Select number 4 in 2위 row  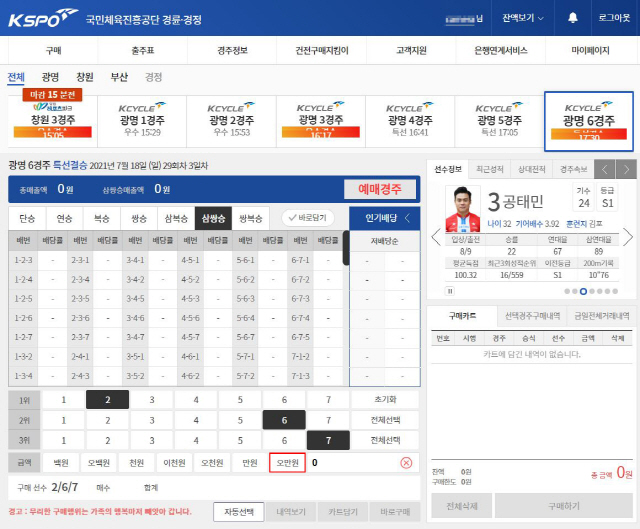point(196,420)
